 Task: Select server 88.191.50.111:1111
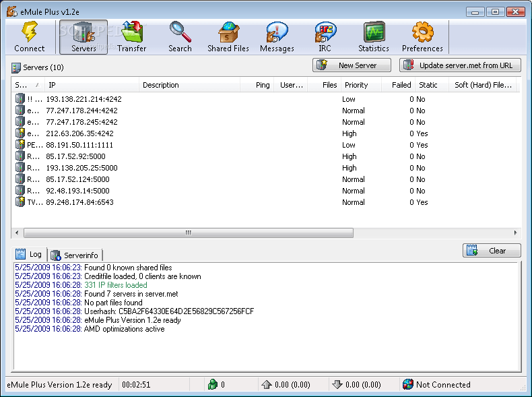point(266,145)
